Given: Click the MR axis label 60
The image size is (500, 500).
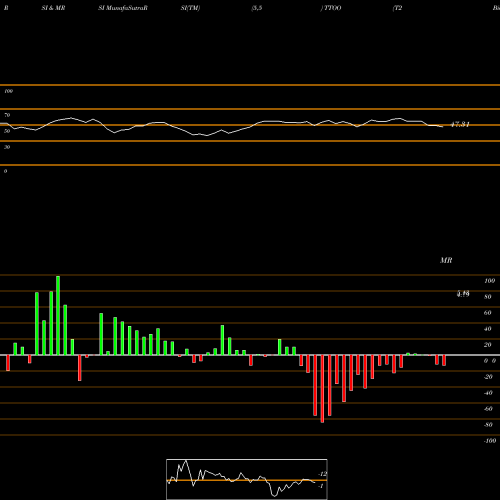Looking at the screenshot, I should (488, 313).
